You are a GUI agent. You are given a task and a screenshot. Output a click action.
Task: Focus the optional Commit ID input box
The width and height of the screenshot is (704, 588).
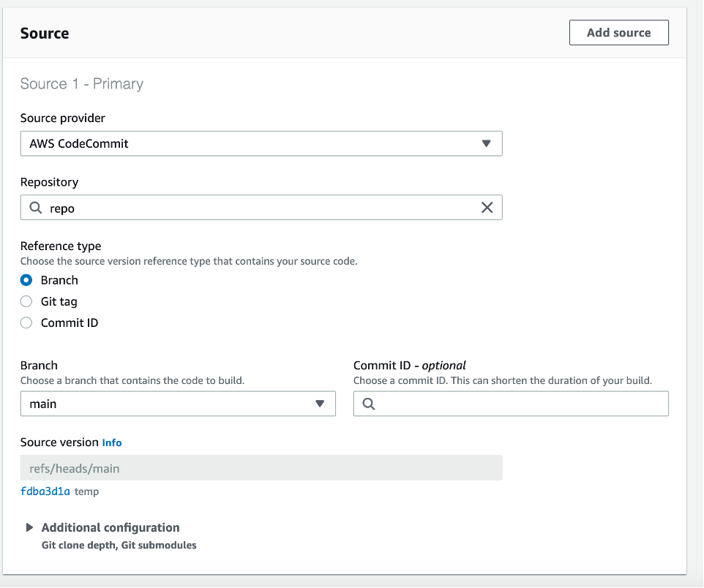tap(520, 404)
